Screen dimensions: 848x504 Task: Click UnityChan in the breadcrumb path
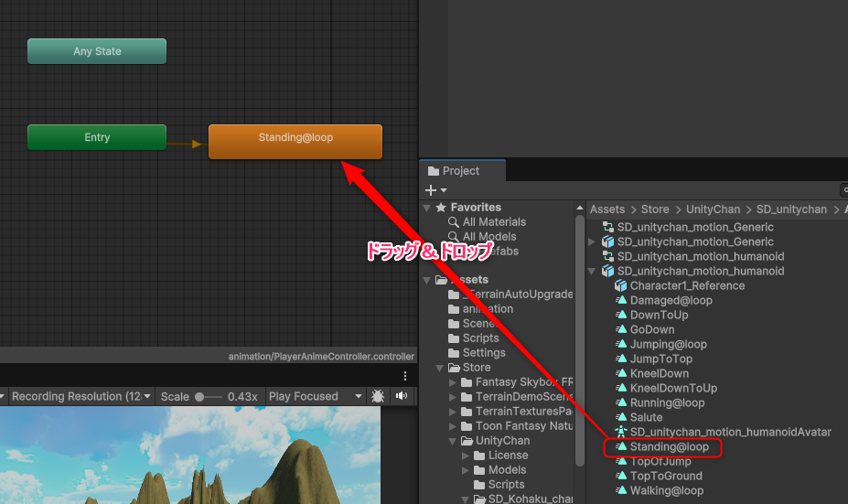pyautogui.click(x=713, y=209)
